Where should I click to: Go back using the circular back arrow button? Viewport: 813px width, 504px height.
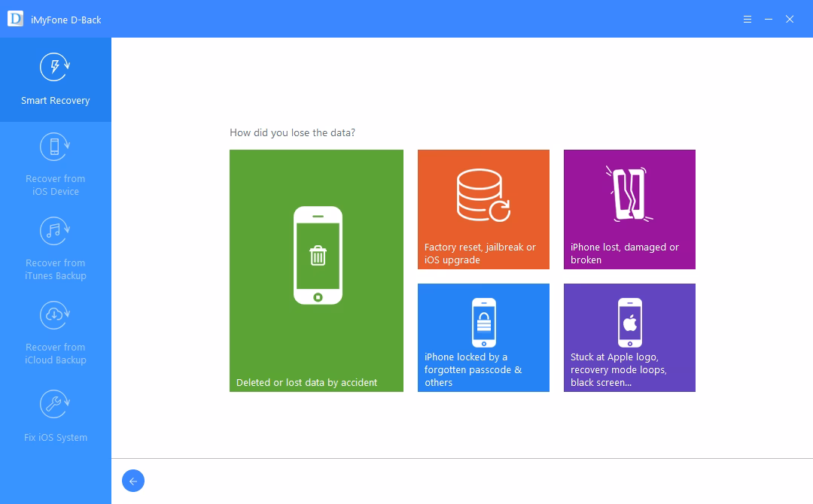point(133,481)
